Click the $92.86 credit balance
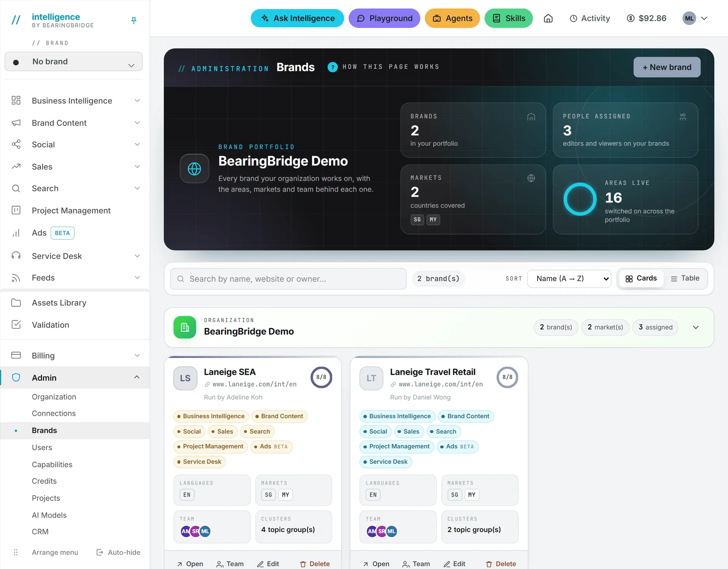This screenshot has height=569, width=728. point(646,18)
